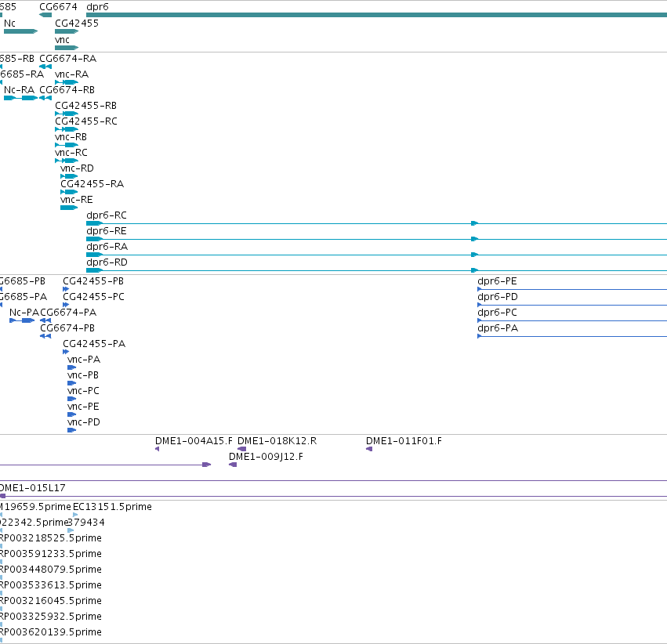Open the CG42455-PC protein label
Screen dimensions: 667x644
tap(93, 297)
